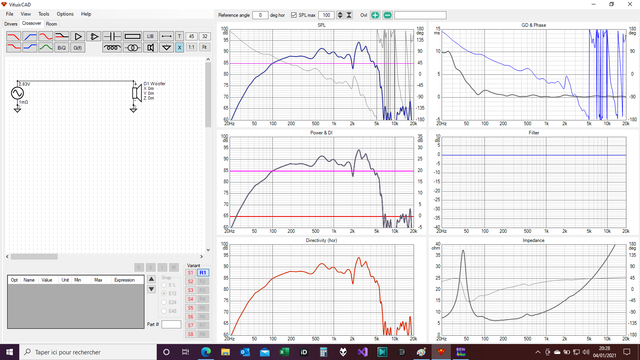Select the blue high-shelf filter icon

pos(29,47)
